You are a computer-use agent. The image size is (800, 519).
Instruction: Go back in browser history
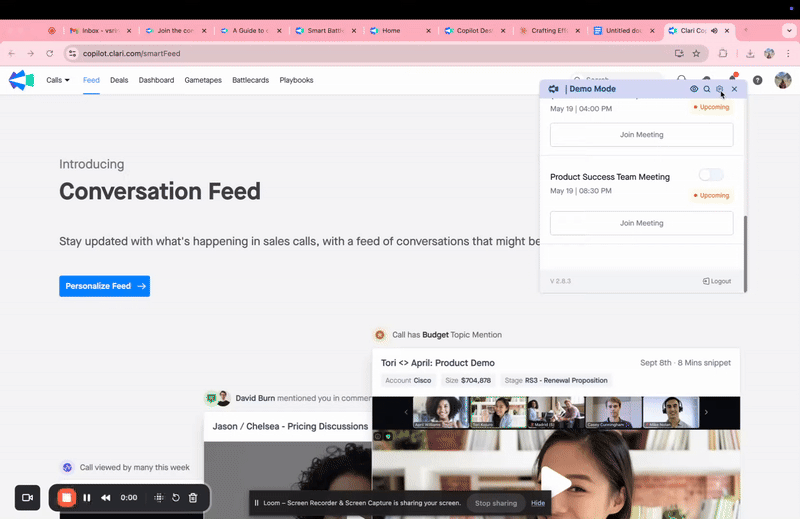[12, 53]
